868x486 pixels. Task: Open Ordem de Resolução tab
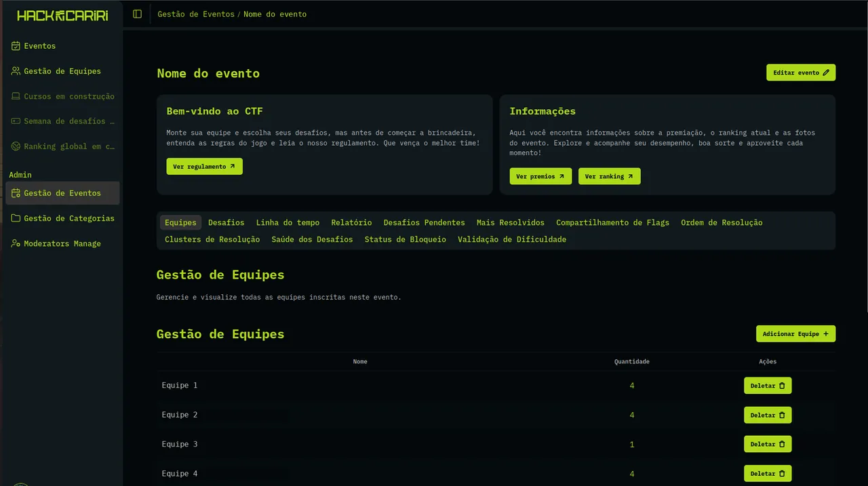[722, 222]
